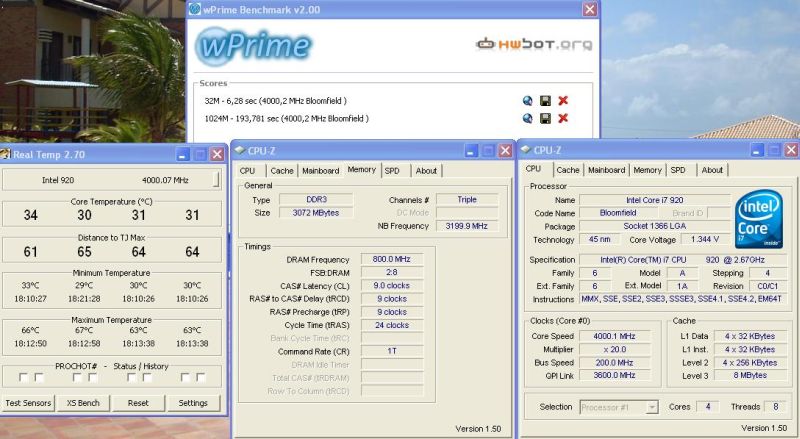Viewport: 800px width, 439px height.
Task: Toggle the second PROCHOT# checkbox for core 2
Action: point(93,377)
